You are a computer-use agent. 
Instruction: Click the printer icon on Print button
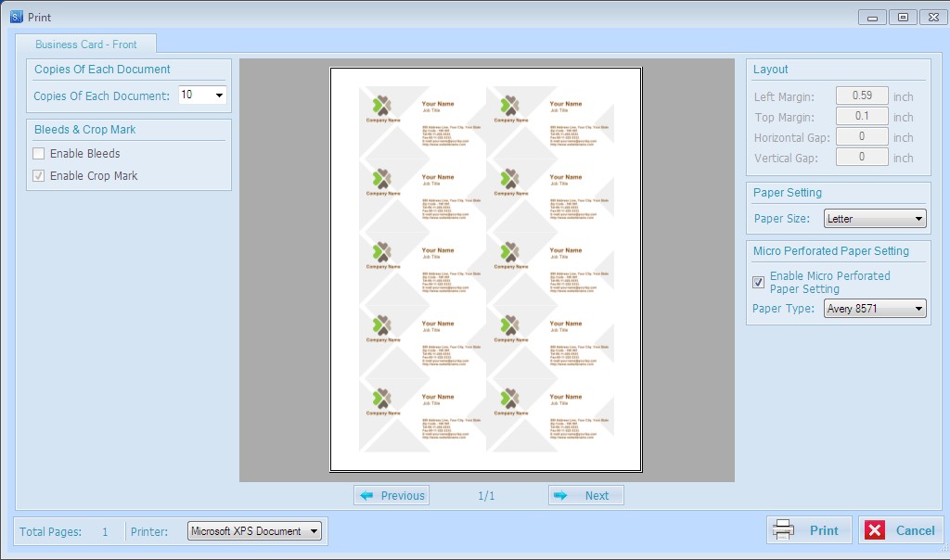pos(784,530)
